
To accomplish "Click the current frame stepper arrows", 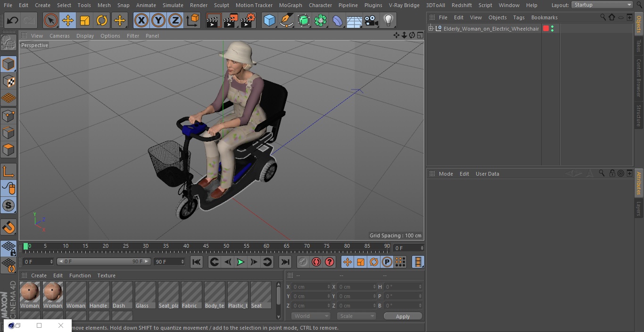I will click(422, 248).
